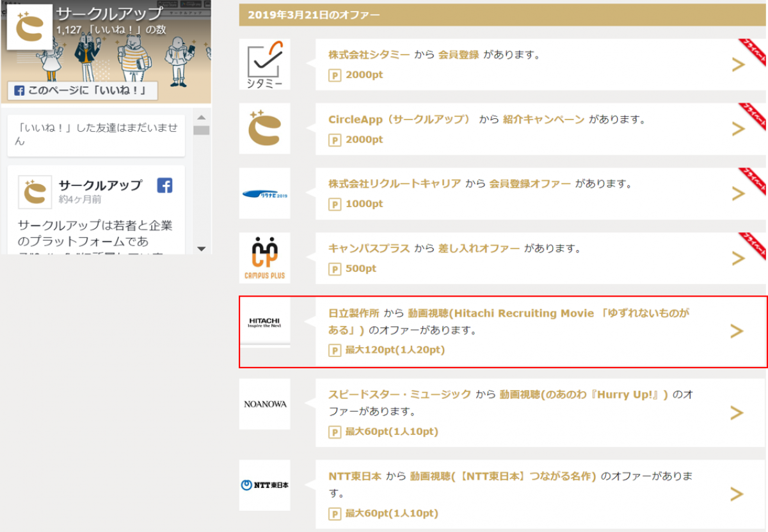Open 動画視聴(【NTT東日本】つながる名作) link

click(x=503, y=476)
